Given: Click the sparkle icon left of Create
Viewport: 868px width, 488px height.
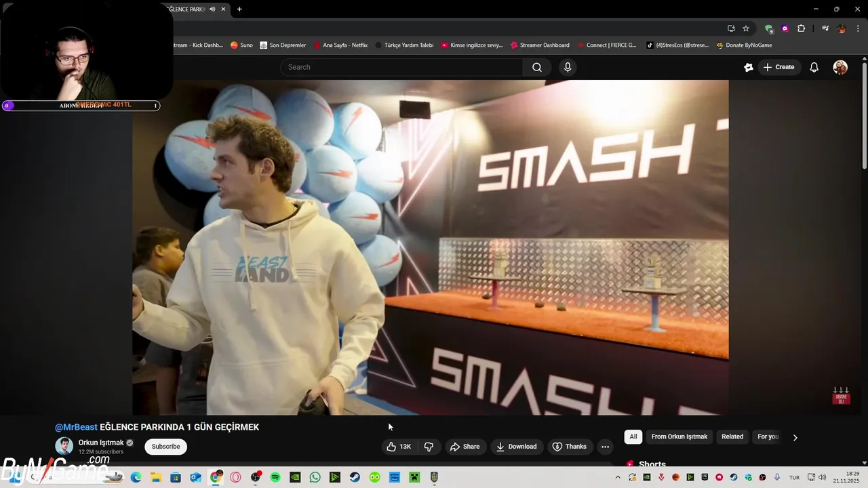Looking at the screenshot, I should pos(749,67).
